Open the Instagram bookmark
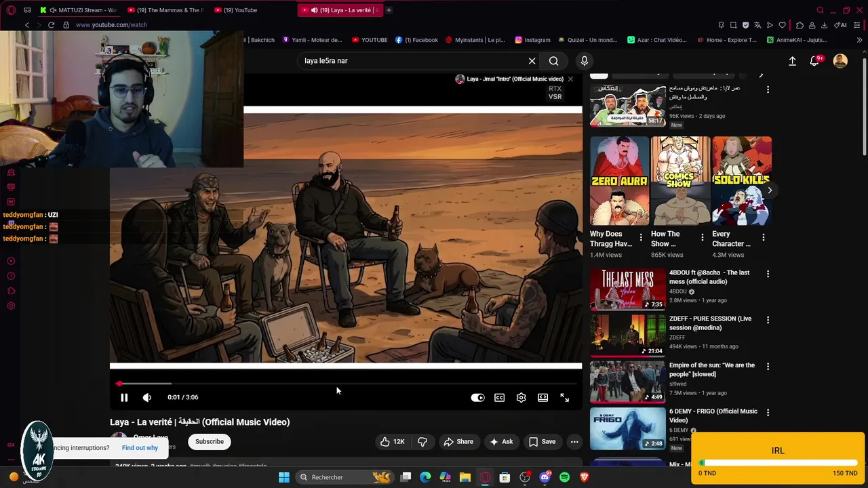This screenshot has height=488, width=868. (532, 40)
